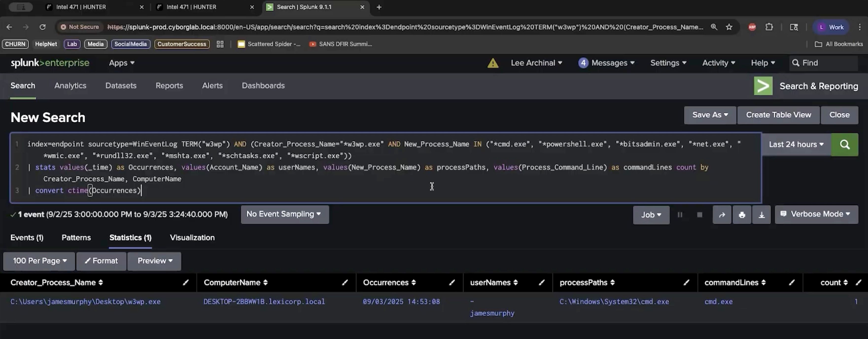Click pencil icon on commandLines column
The height and width of the screenshot is (339, 868).
tap(792, 282)
